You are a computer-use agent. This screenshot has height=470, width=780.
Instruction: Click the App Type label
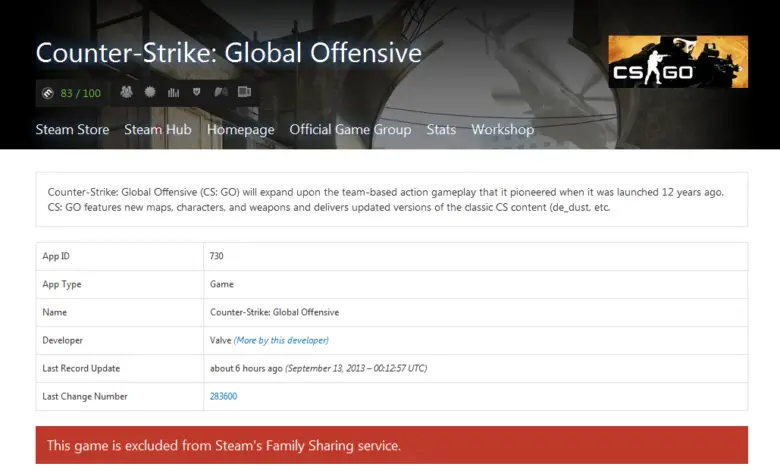click(62, 284)
